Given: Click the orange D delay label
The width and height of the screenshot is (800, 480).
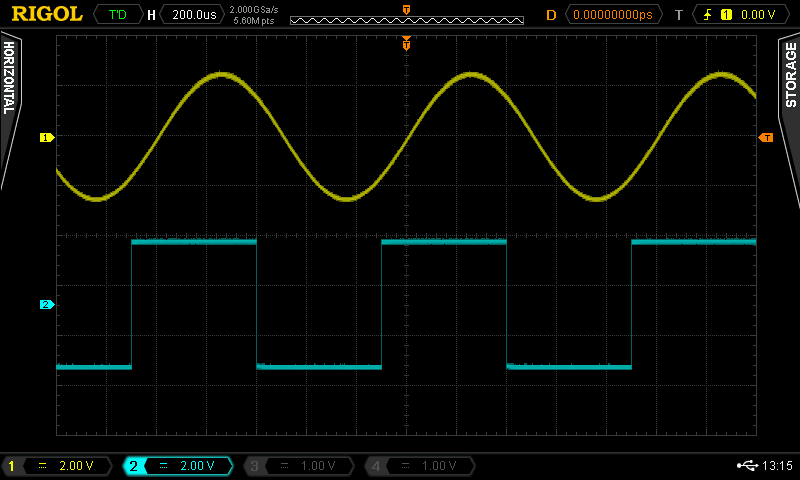Looking at the screenshot, I should point(551,15).
